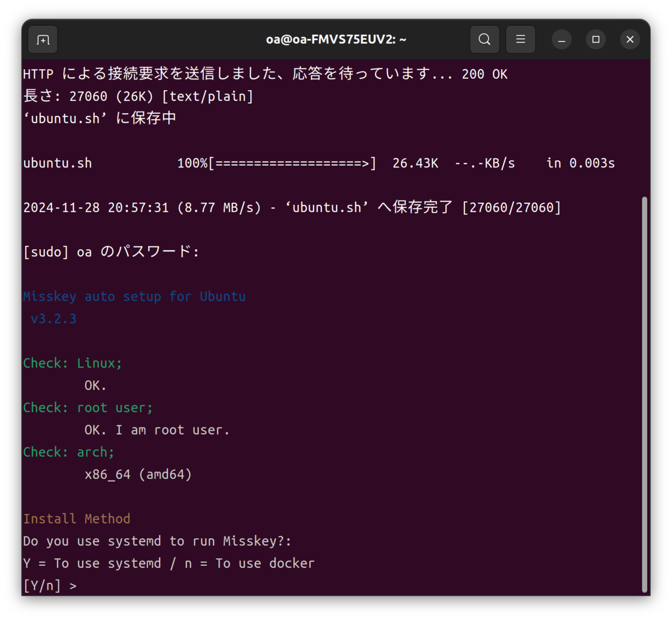The width and height of the screenshot is (672, 620).
Task: Open the terminal search with magnifying glass icon
Action: pos(484,39)
